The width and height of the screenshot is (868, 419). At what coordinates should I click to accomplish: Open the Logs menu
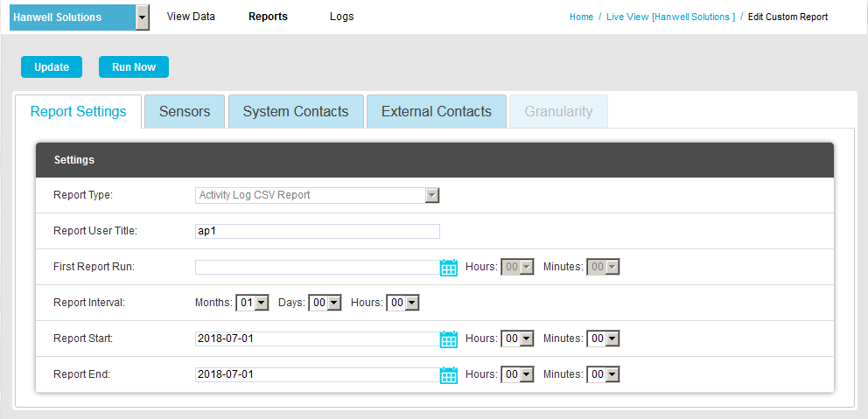(341, 17)
